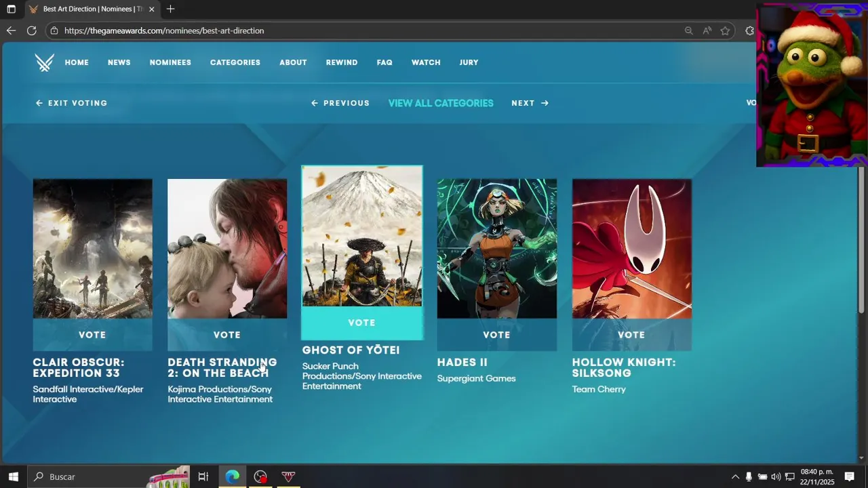Open FAQ in site navigation
Screen dimensions: 868x488
click(x=384, y=62)
